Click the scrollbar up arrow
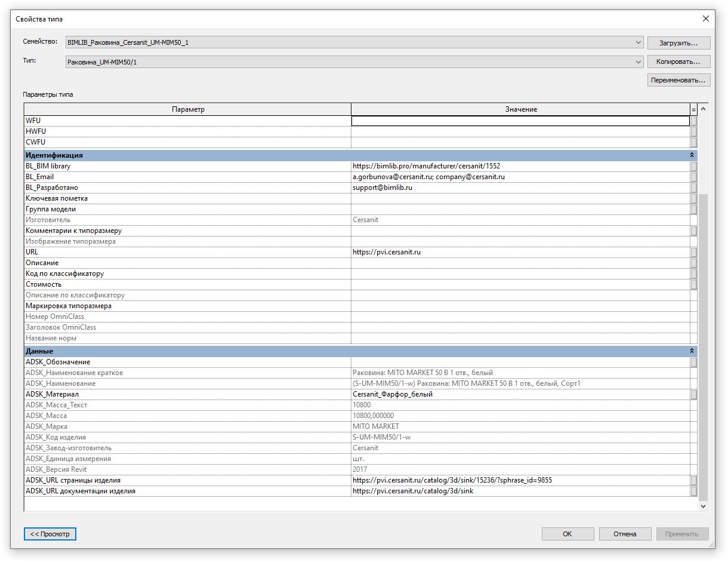 pyautogui.click(x=703, y=109)
